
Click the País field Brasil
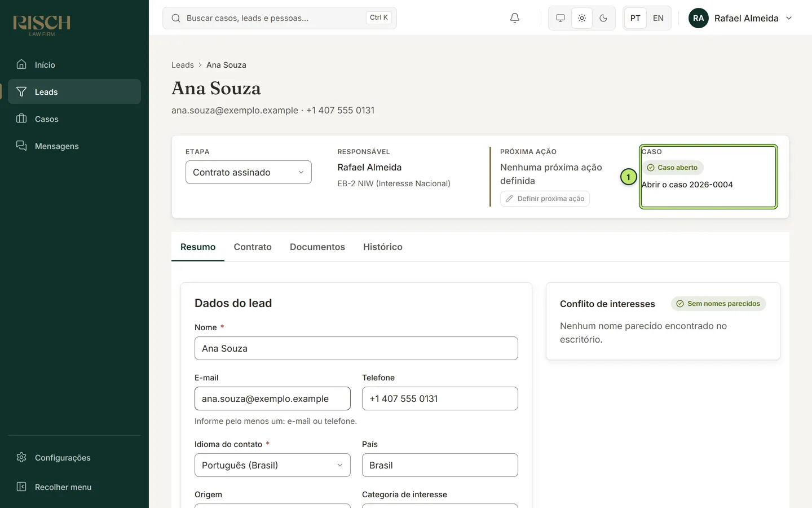440,465
